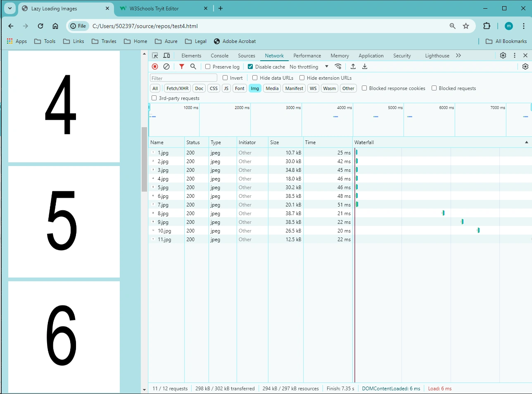The image size is (532, 394).
Task: Stop recording network log
Action: (155, 66)
